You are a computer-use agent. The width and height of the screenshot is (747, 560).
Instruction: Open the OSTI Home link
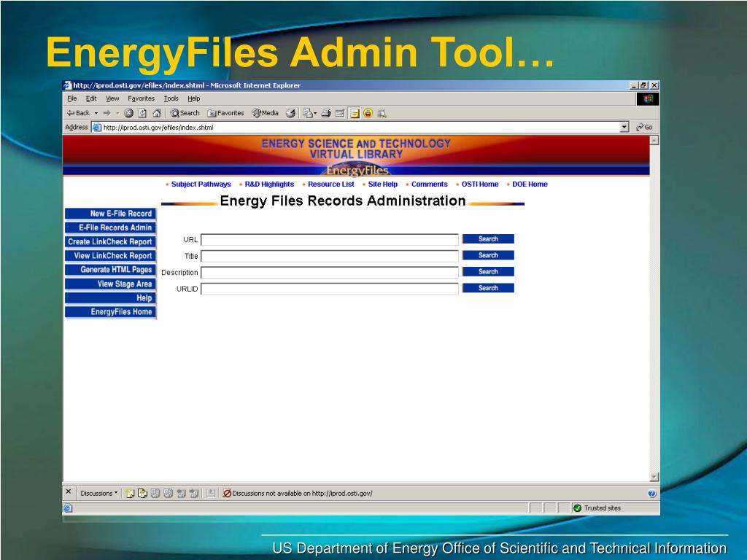tap(480, 184)
